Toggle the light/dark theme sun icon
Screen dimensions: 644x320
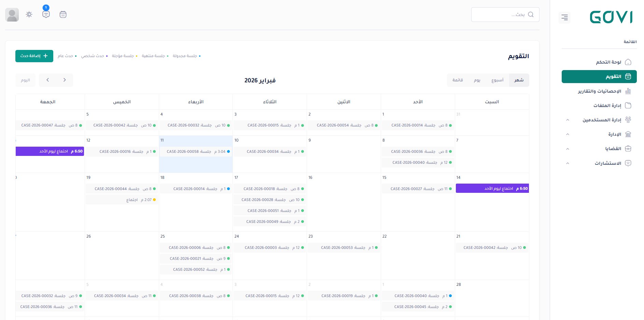[x=29, y=14]
